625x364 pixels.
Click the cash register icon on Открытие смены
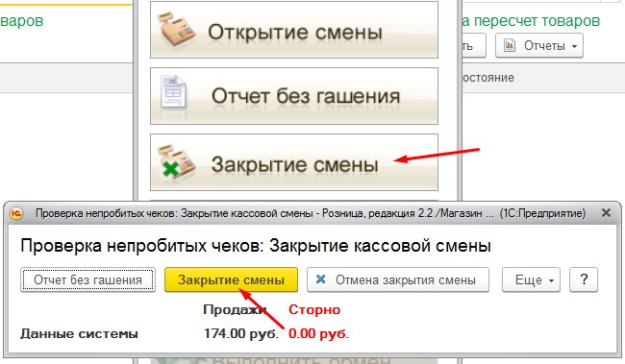coord(176,30)
